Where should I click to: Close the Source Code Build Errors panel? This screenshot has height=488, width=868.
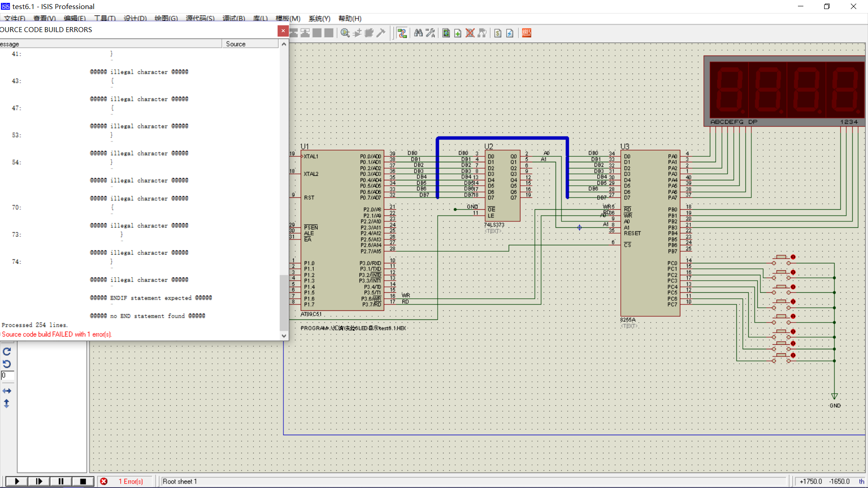283,31
